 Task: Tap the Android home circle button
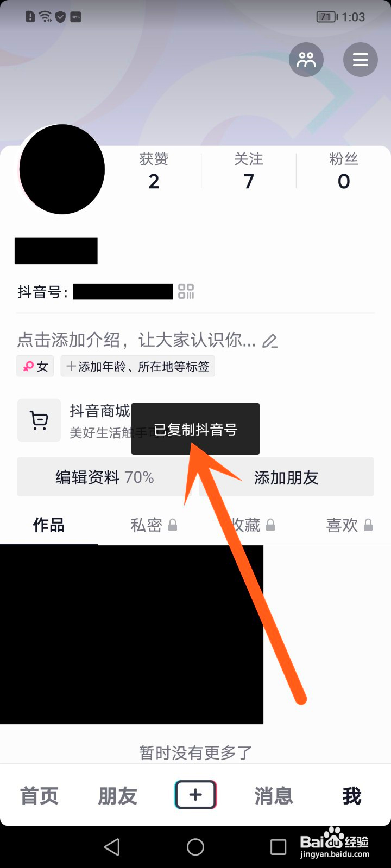click(195, 847)
